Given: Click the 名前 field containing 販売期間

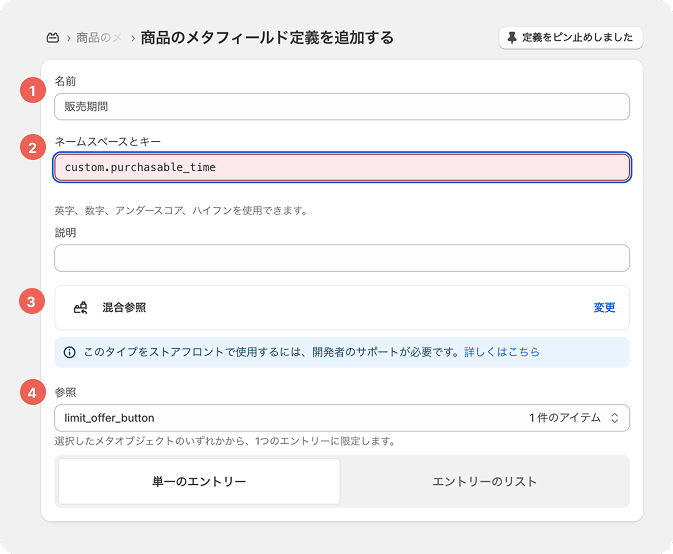Looking at the screenshot, I should [x=341, y=107].
